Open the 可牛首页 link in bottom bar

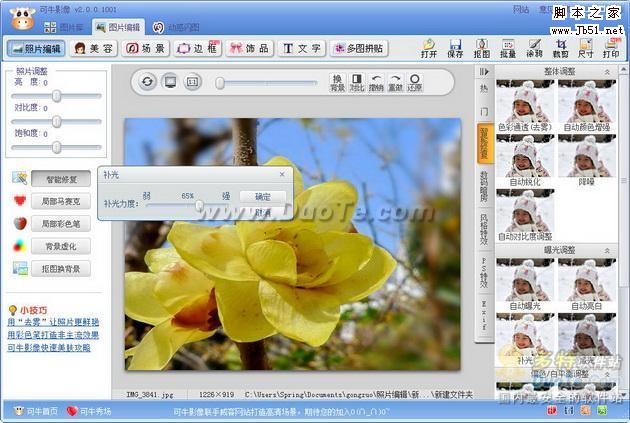36,411
